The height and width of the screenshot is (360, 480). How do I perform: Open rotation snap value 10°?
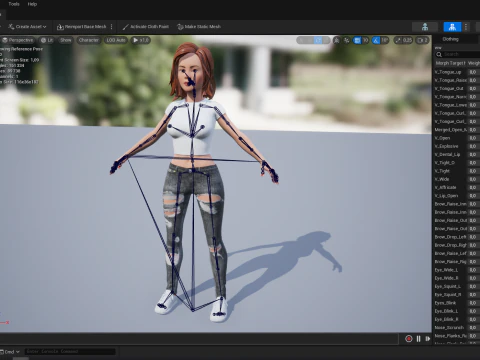(385, 40)
